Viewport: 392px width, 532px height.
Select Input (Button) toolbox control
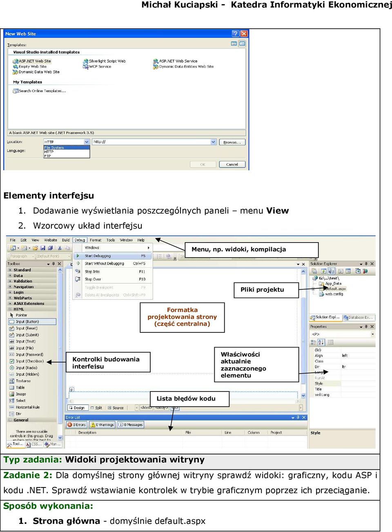32,322
